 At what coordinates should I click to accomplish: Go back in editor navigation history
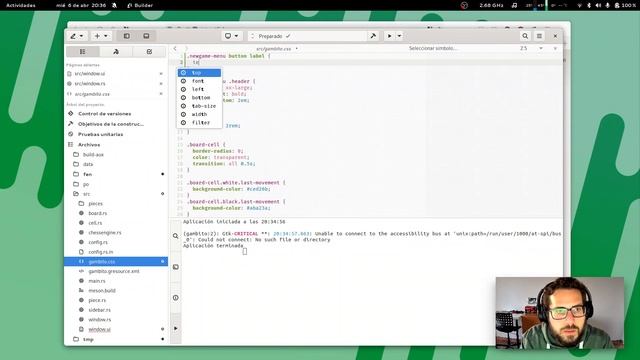coord(175,48)
